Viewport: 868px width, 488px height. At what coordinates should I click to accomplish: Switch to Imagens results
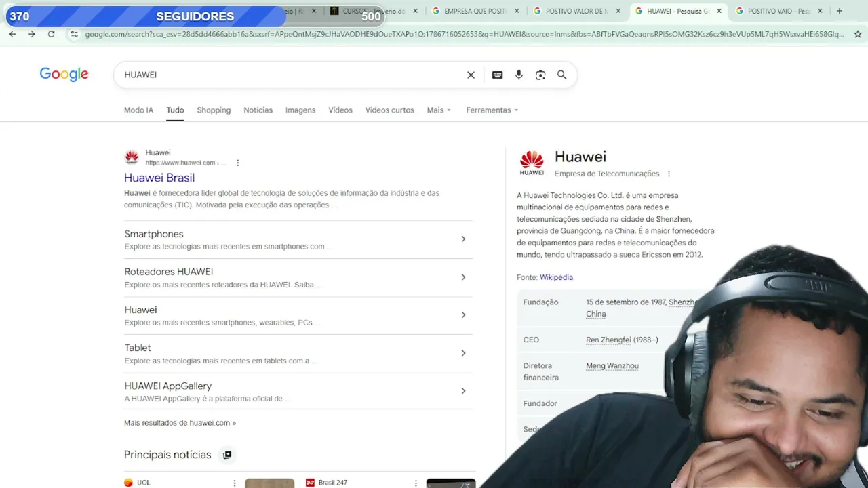[300, 110]
